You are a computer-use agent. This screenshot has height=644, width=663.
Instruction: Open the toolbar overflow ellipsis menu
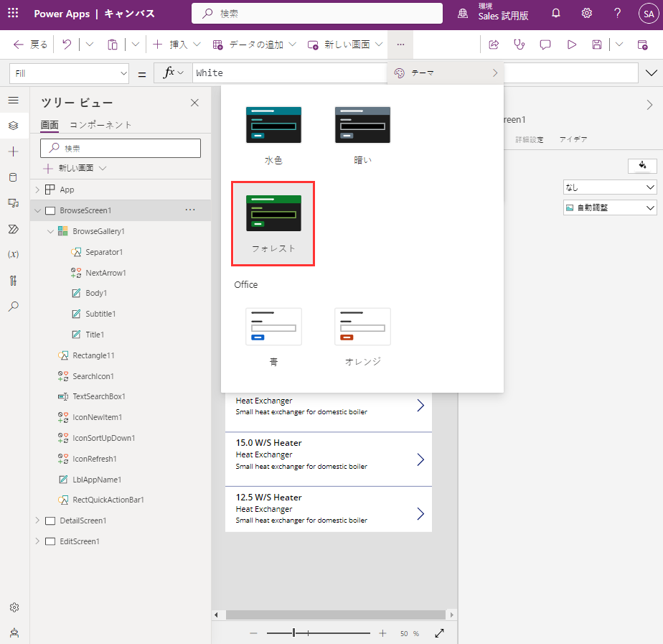click(400, 45)
